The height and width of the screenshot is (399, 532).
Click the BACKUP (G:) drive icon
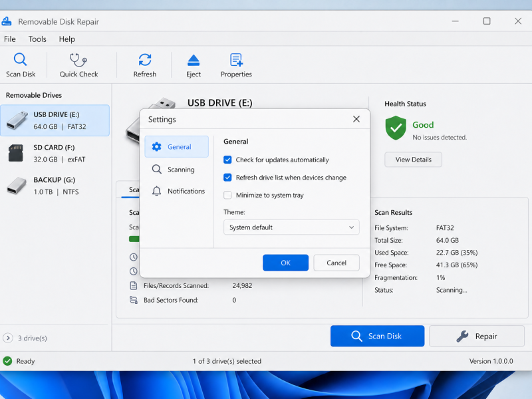click(x=17, y=186)
